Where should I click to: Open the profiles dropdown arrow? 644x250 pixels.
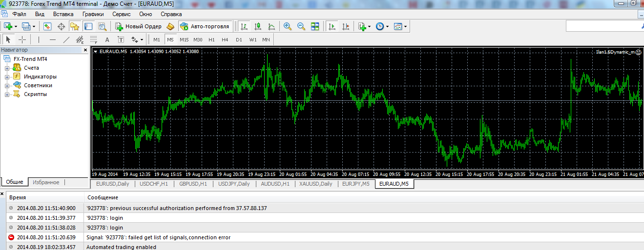34,27
